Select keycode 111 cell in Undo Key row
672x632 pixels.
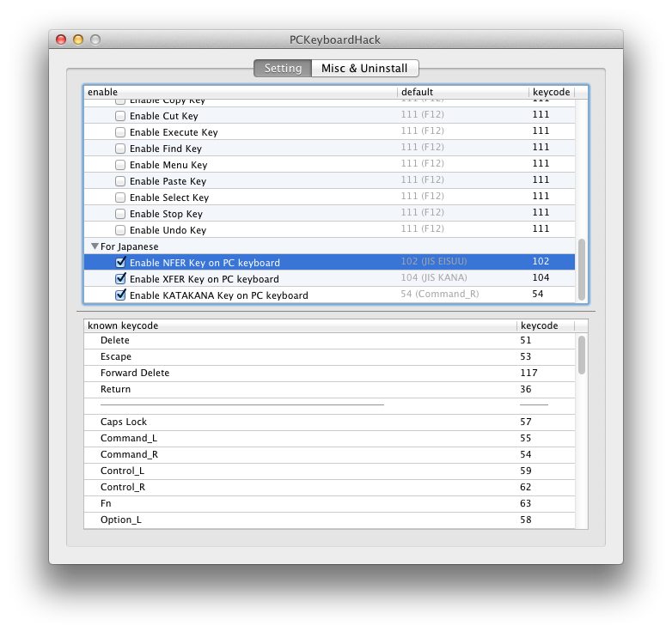click(541, 228)
